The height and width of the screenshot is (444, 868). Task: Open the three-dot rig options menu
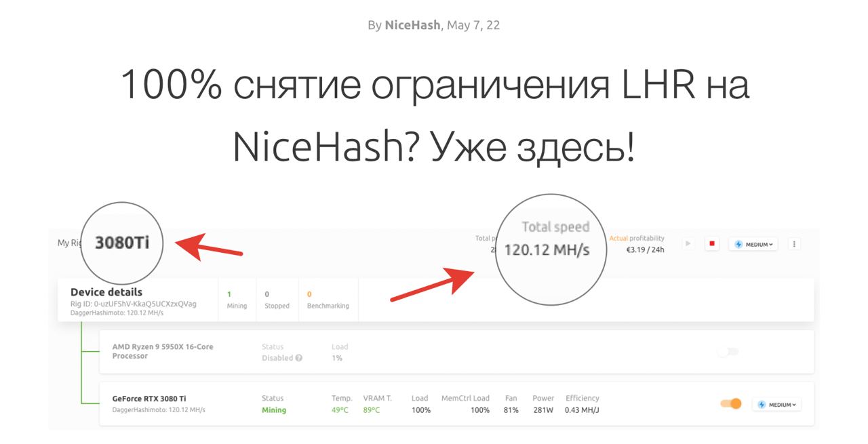click(x=795, y=244)
